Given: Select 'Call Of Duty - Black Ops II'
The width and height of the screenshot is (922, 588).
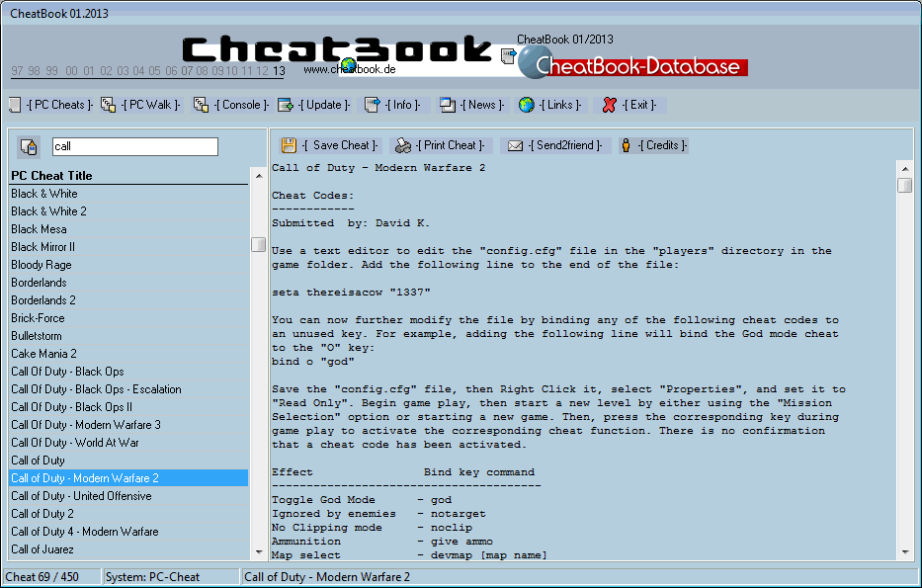Looking at the screenshot, I should tap(128, 407).
